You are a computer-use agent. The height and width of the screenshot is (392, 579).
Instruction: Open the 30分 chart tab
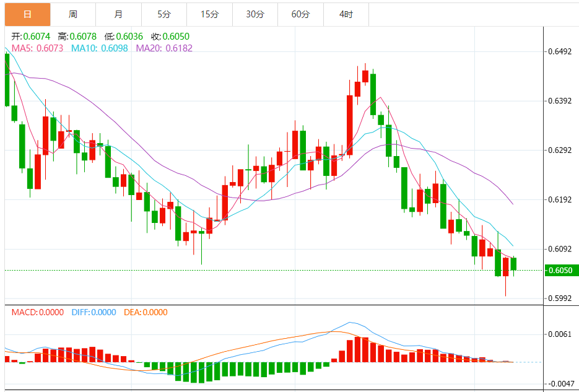[255, 14]
